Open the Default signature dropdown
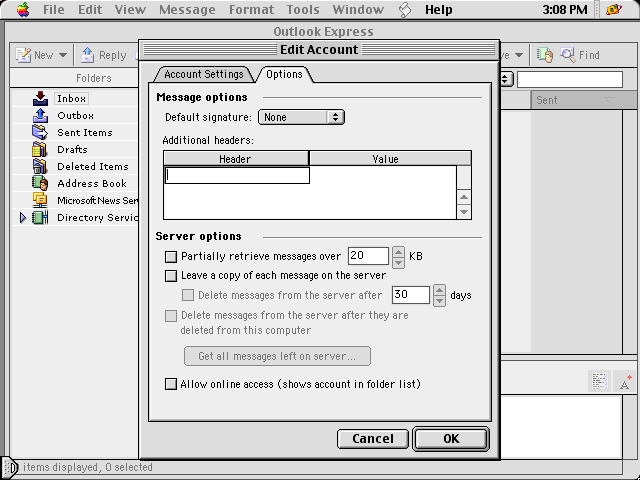This screenshot has height=480, width=640. pyautogui.click(x=301, y=117)
